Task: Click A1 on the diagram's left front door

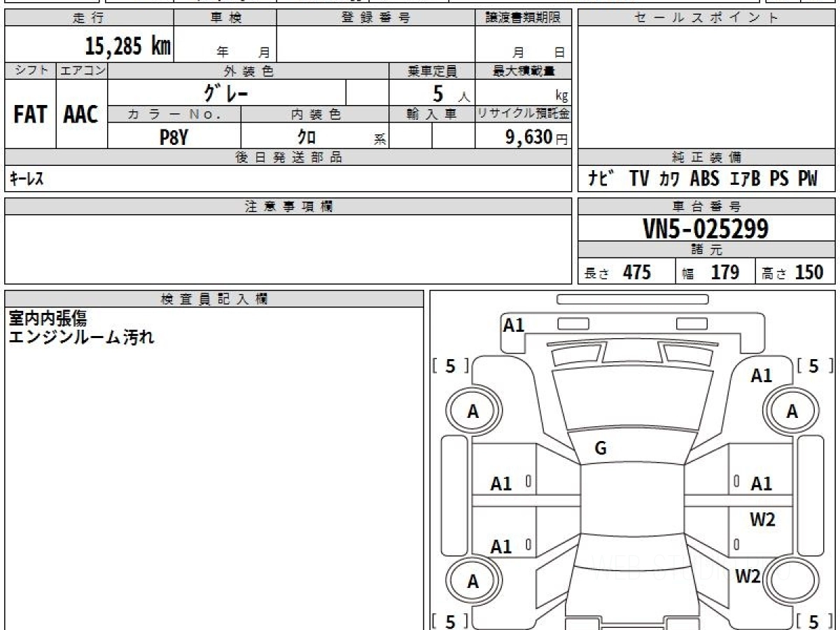Action: click(x=501, y=484)
